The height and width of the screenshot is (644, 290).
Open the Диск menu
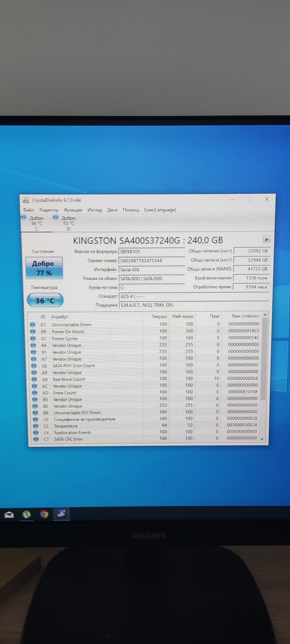(x=112, y=210)
